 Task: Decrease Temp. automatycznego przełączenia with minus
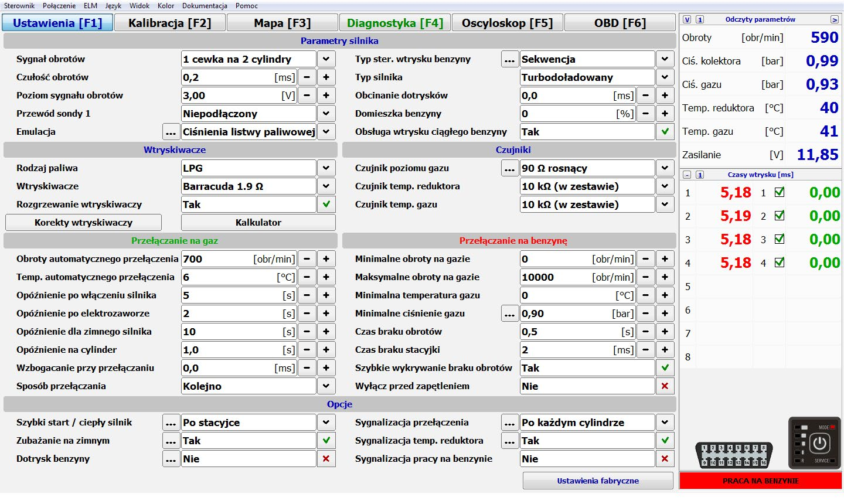(x=307, y=277)
